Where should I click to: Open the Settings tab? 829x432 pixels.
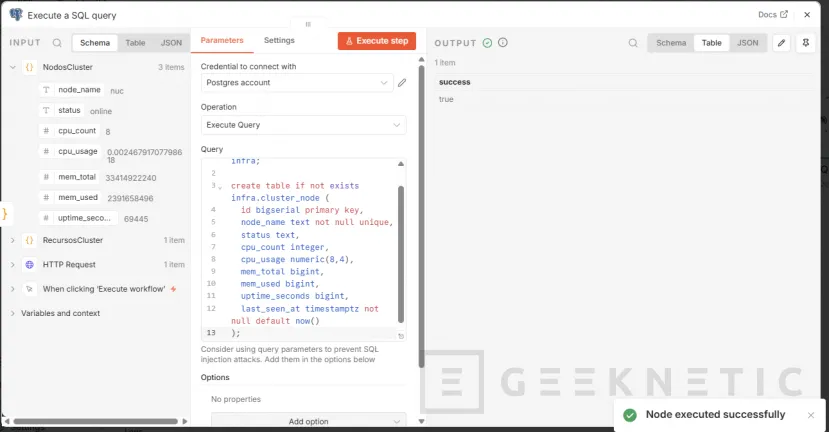(279, 40)
